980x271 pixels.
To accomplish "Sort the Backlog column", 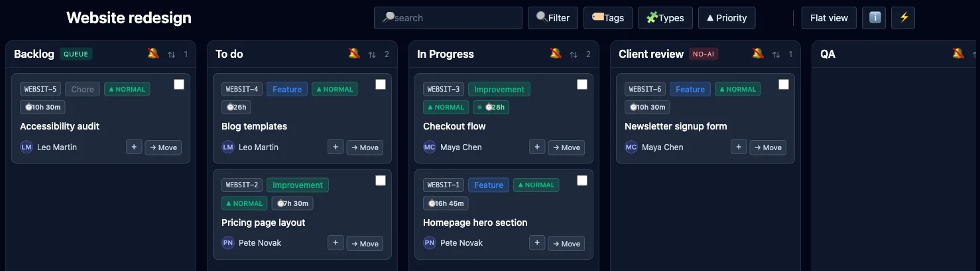I will pyautogui.click(x=171, y=54).
